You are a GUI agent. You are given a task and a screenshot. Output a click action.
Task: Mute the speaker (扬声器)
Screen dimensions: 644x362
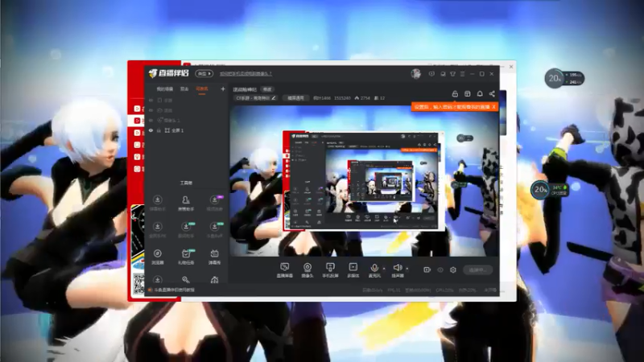pyautogui.click(x=397, y=270)
